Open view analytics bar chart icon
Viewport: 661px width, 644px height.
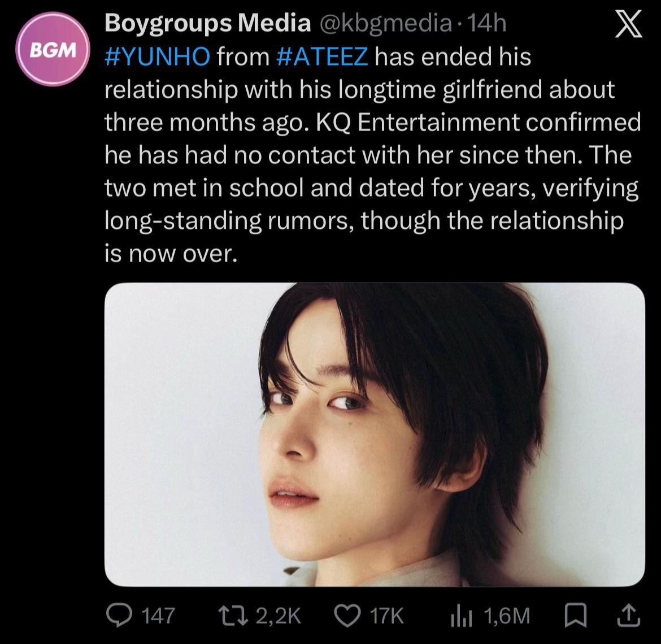coord(462,616)
